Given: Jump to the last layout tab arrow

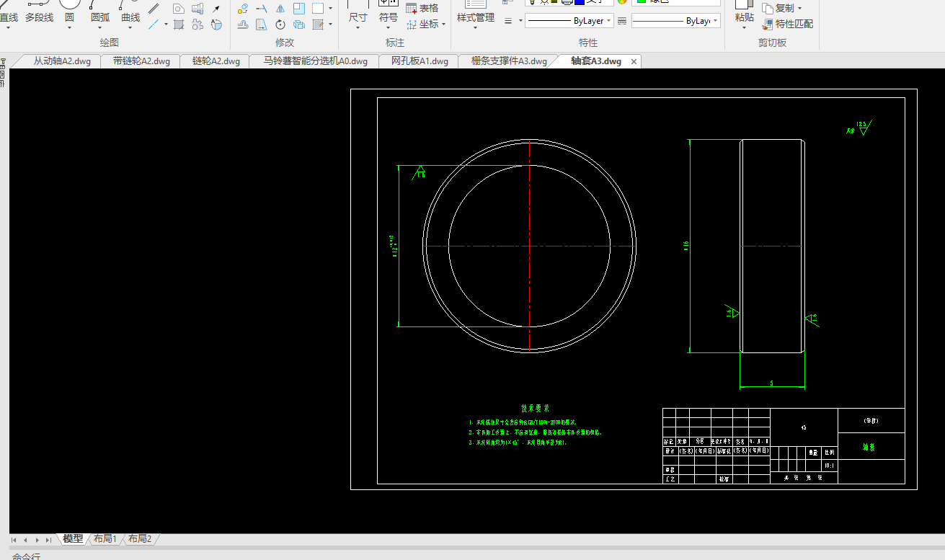Looking at the screenshot, I should pos(48,539).
